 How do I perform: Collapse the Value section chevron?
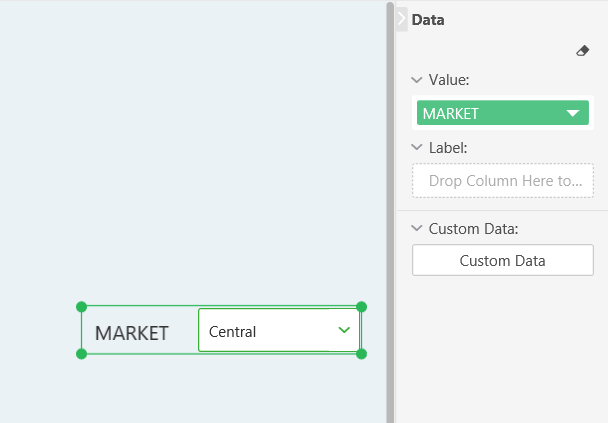pos(417,79)
